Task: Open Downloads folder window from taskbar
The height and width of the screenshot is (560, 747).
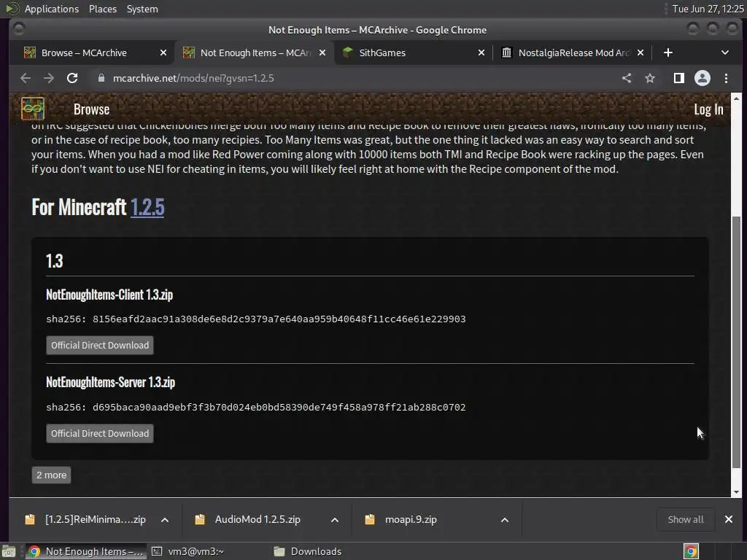Action: tap(315, 551)
